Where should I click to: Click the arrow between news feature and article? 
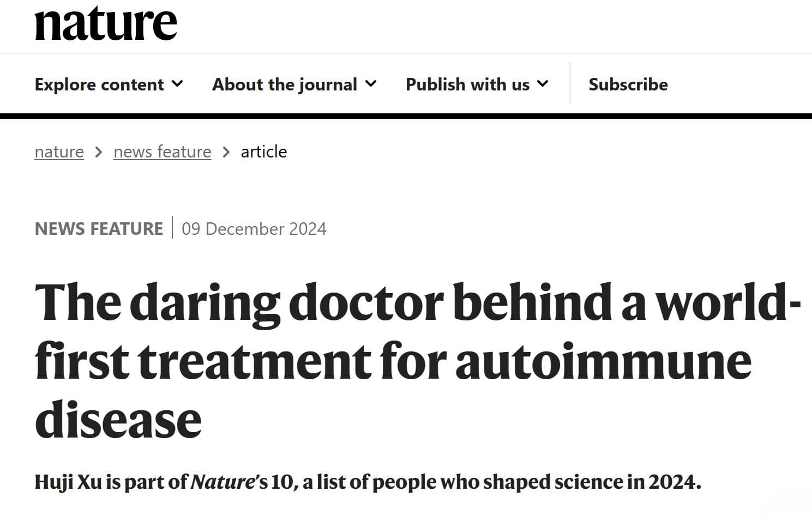tap(226, 152)
